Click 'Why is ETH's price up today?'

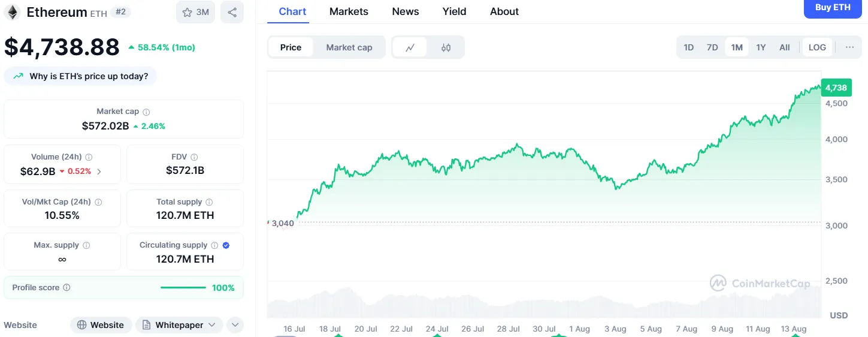(x=80, y=76)
